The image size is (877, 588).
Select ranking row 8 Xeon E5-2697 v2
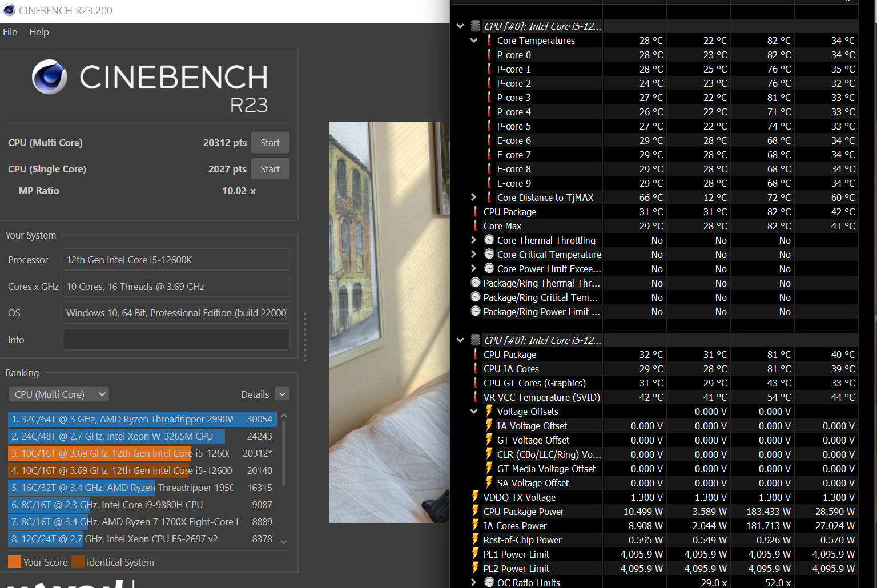pyautogui.click(x=143, y=539)
